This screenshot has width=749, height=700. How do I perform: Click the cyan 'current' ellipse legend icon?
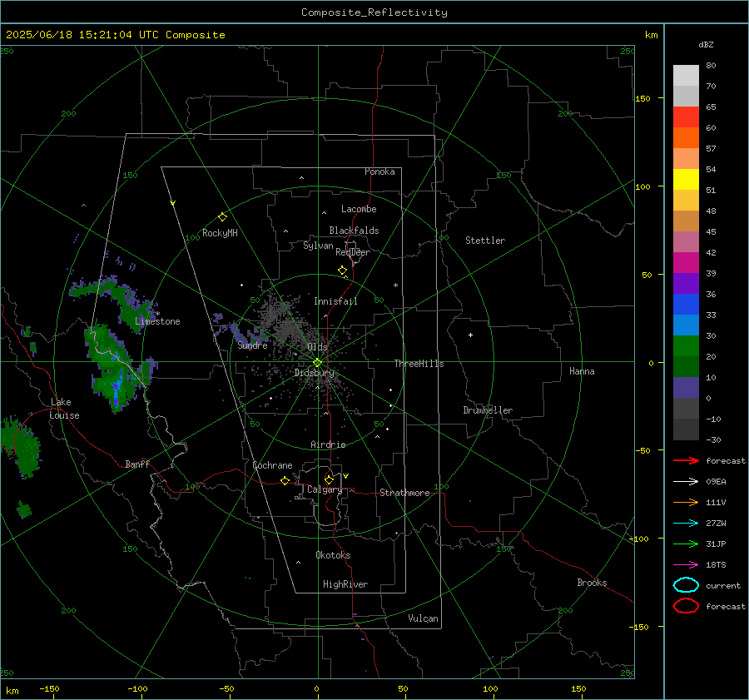click(x=686, y=585)
